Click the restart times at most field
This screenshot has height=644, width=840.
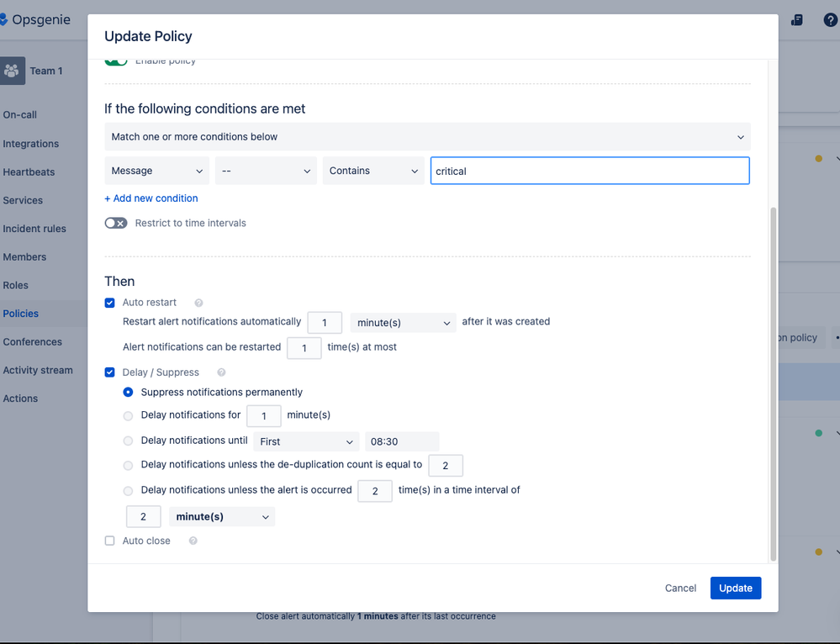point(304,348)
